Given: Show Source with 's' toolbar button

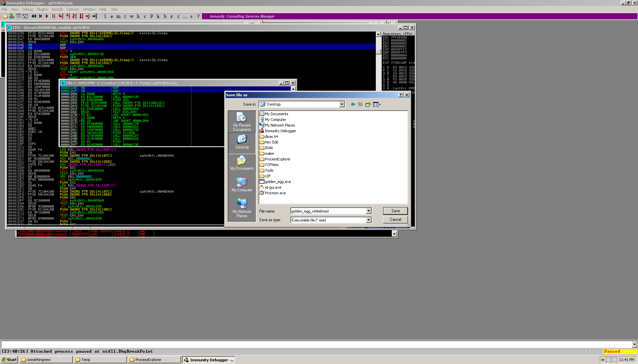Looking at the screenshot, I should coord(191,16).
